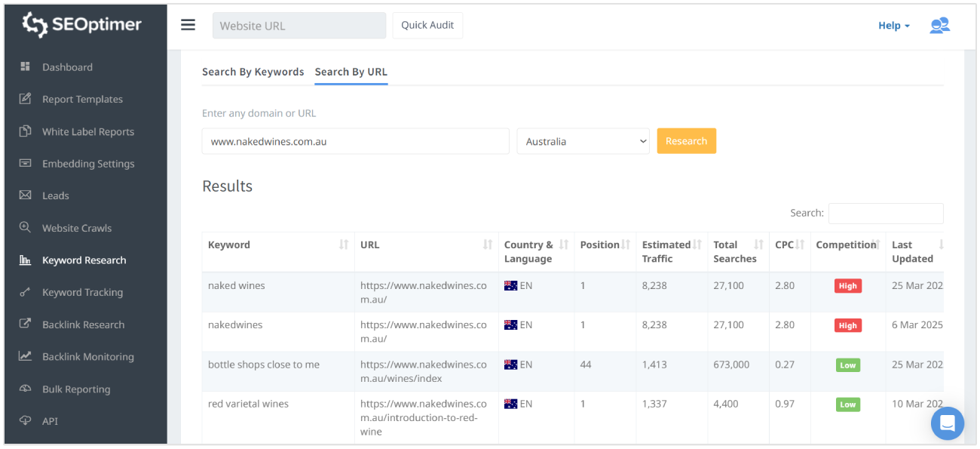Viewport: 980px width, 449px height.
Task: Select the Report Templates icon in sidebar
Action: click(25, 99)
